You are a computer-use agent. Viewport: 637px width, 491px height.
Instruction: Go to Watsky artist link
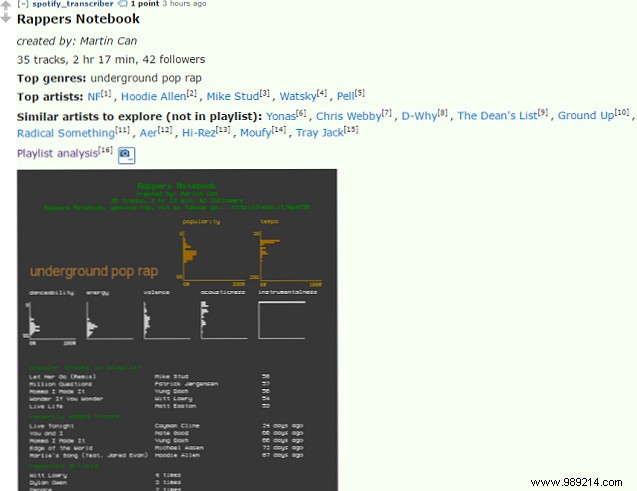coord(298,96)
